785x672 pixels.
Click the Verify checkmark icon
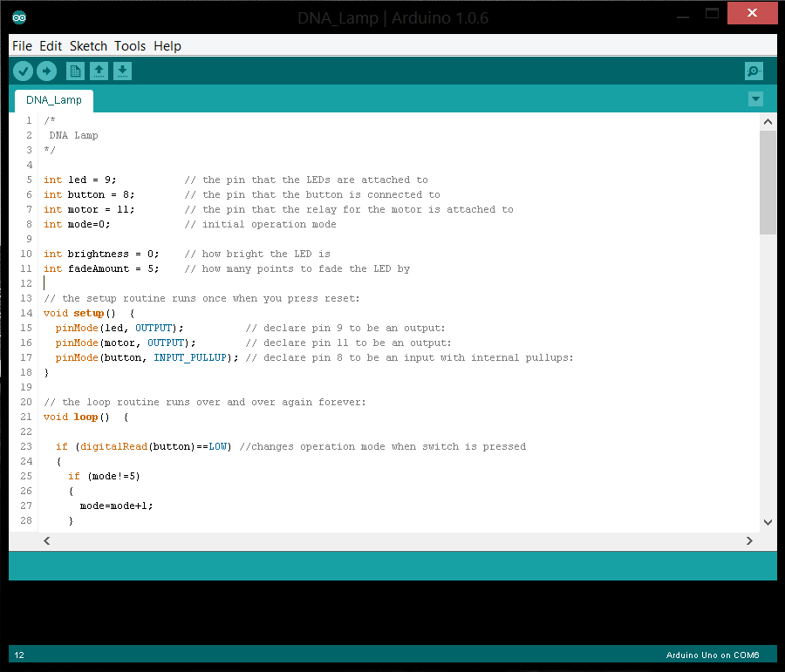click(x=23, y=71)
